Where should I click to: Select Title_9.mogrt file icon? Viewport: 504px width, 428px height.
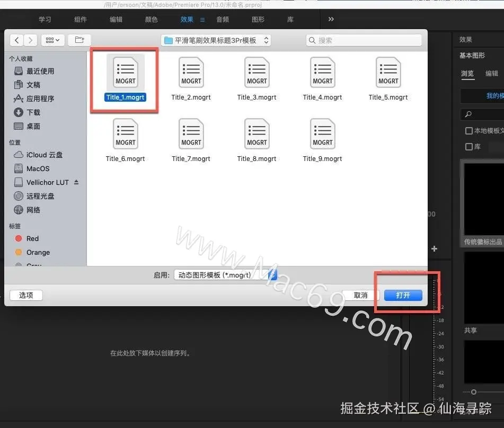(x=322, y=133)
